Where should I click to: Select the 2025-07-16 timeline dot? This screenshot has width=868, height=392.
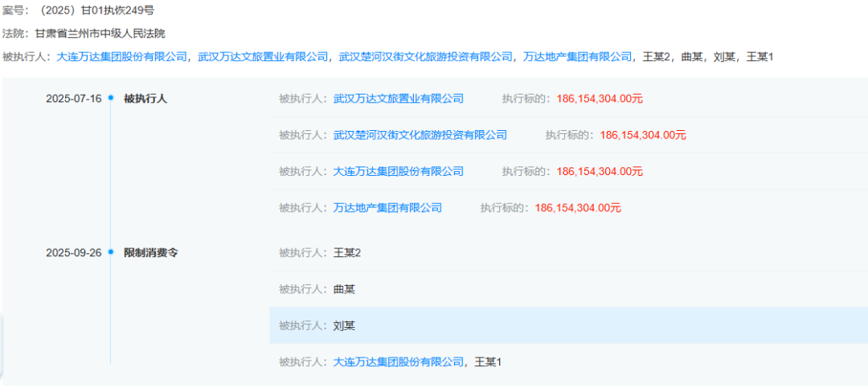[x=111, y=99]
